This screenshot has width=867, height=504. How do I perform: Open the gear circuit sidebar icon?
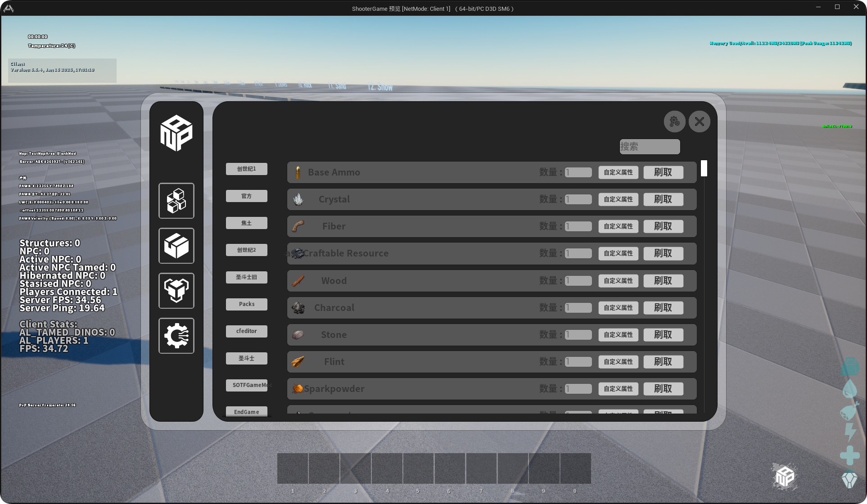(x=176, y=336)
